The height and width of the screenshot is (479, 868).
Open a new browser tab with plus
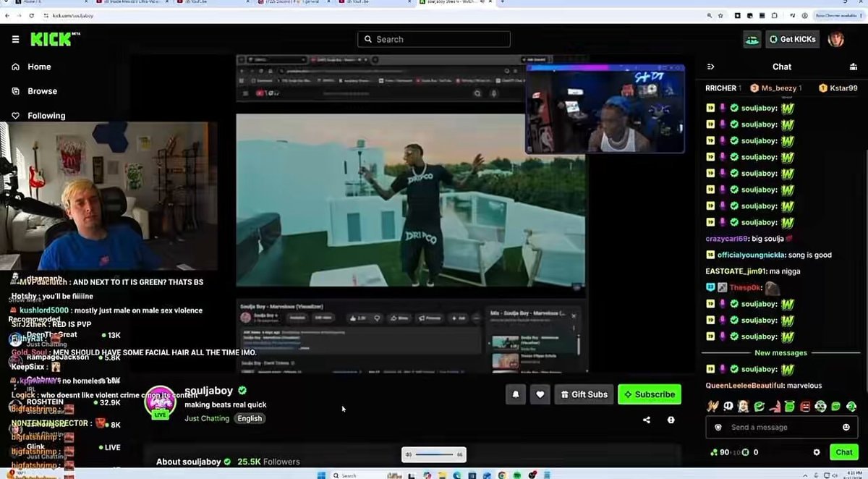pyautogui.click(x=502, y=3)
